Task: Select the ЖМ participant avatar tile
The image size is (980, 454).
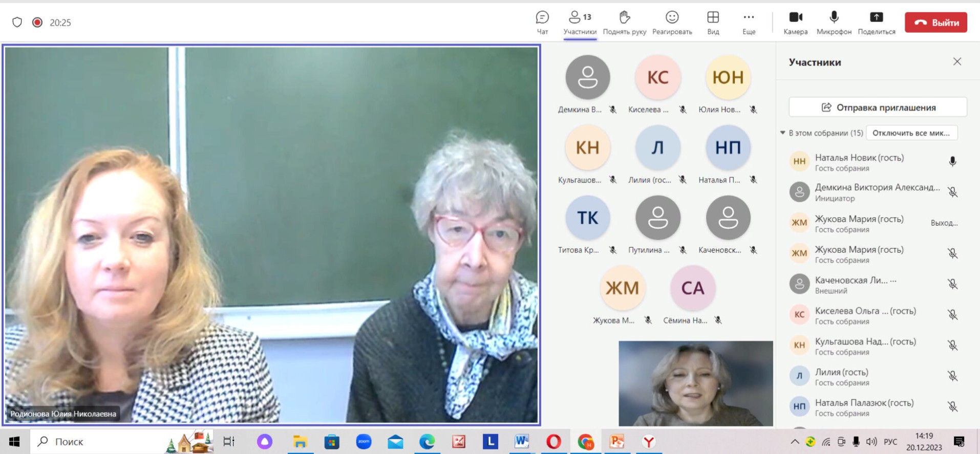Action: 622,288
